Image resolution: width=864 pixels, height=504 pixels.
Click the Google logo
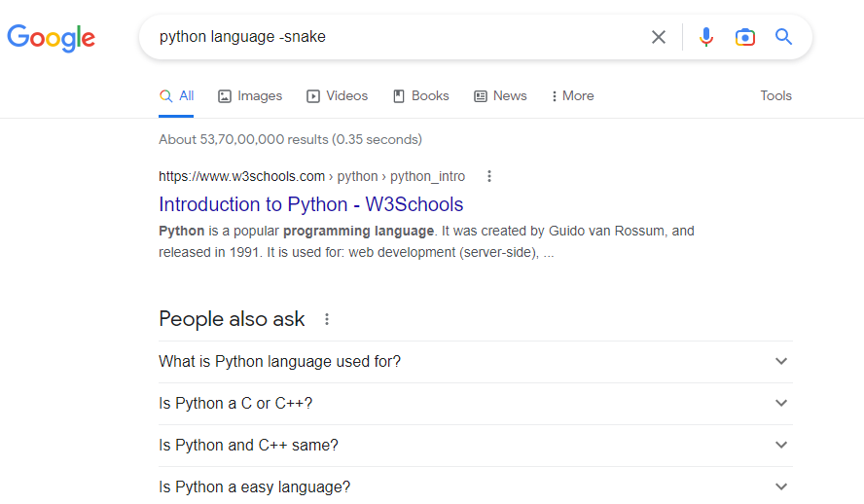51,37
